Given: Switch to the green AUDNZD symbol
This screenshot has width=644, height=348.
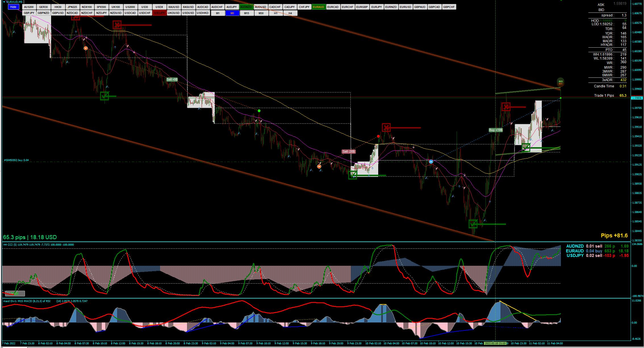Looking at the screenshot, I should pyautogui.click(x=246, y=7).
